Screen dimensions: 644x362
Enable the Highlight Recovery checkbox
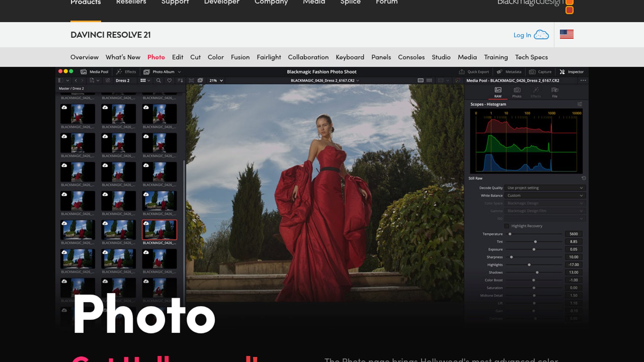507,226
